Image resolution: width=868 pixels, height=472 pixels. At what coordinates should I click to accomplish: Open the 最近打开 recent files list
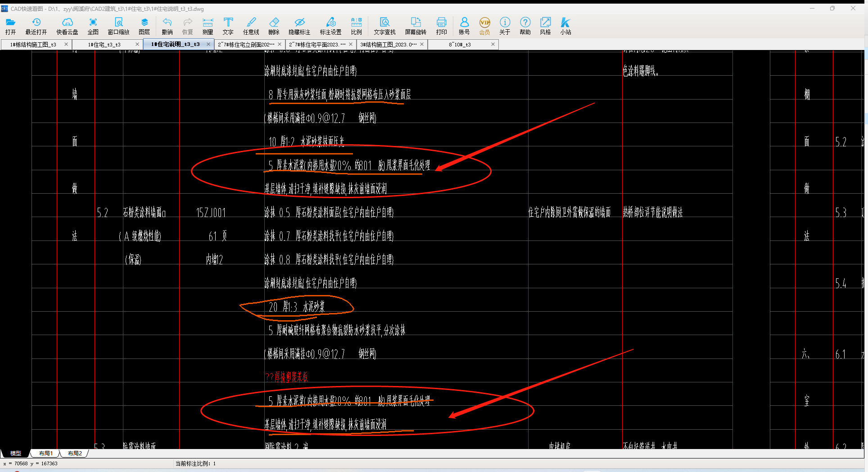click(36, 26)
